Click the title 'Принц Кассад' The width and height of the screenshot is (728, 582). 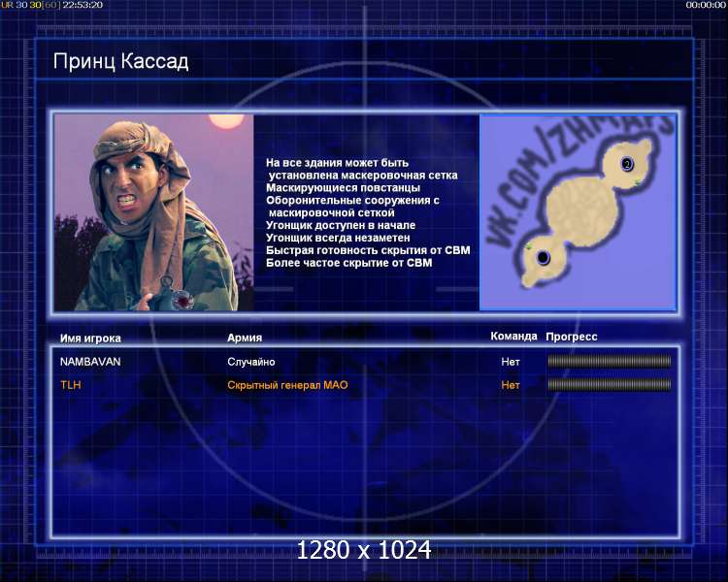tap(120, 61)
